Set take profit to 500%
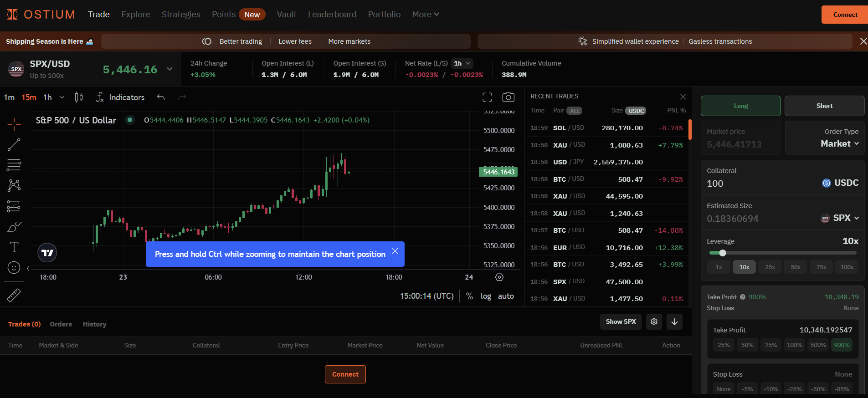868x398 pixels. 818,345
